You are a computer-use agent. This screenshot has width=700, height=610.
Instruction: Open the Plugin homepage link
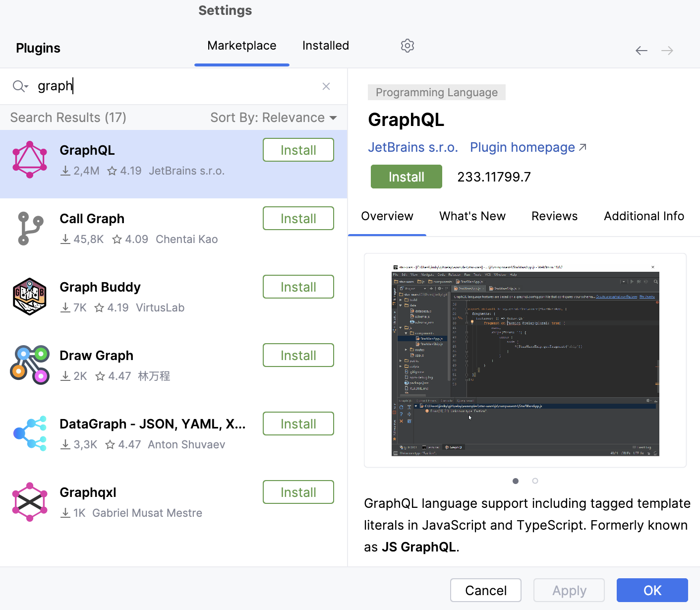coord(521,147)
